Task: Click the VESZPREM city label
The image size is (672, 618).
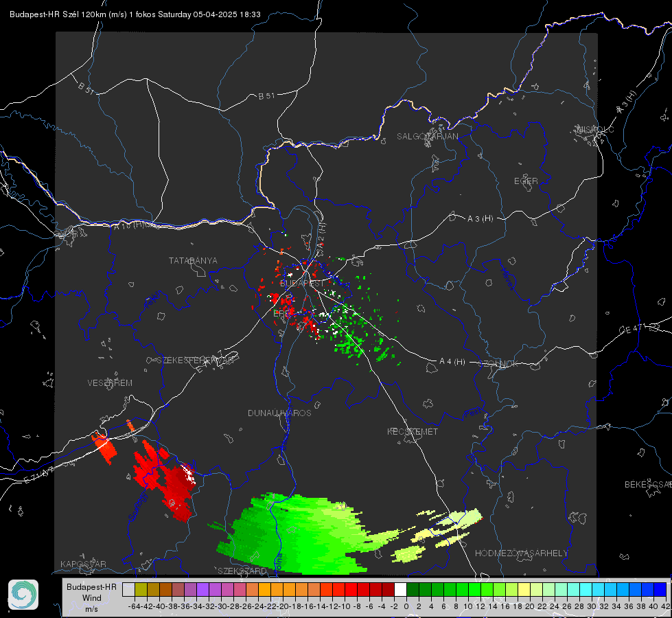Action: tap(110, 383)
